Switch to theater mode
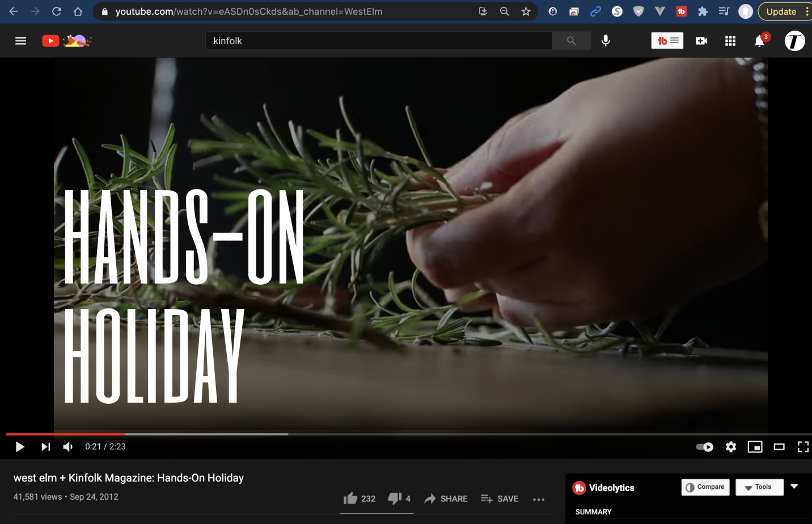The width and height of the screenshot is (812, 524). pyautogui.click(x=779, y=447)
